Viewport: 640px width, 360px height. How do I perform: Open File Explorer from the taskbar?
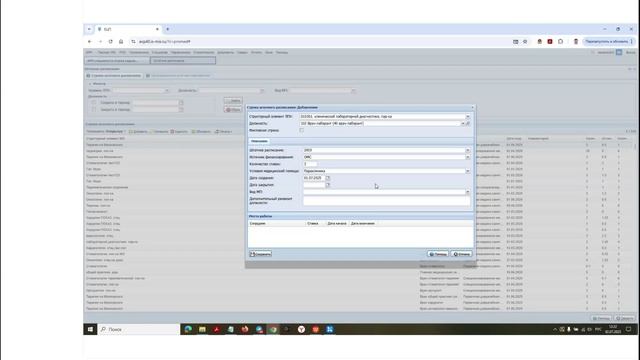pos(202,329)
